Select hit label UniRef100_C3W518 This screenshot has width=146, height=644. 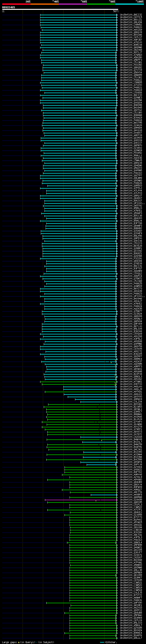(131, 590)
